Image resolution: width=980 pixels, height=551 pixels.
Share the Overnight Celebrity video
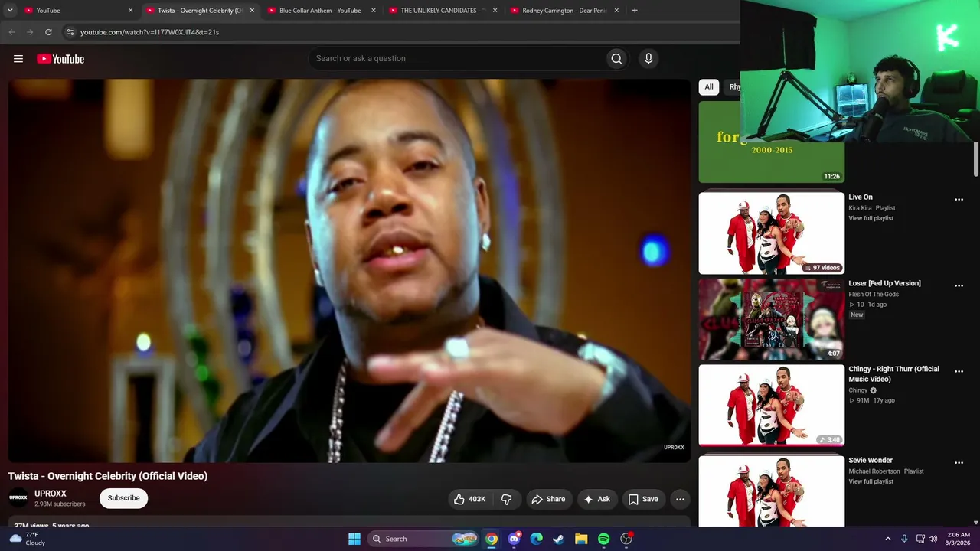click(x=548, y=499)
